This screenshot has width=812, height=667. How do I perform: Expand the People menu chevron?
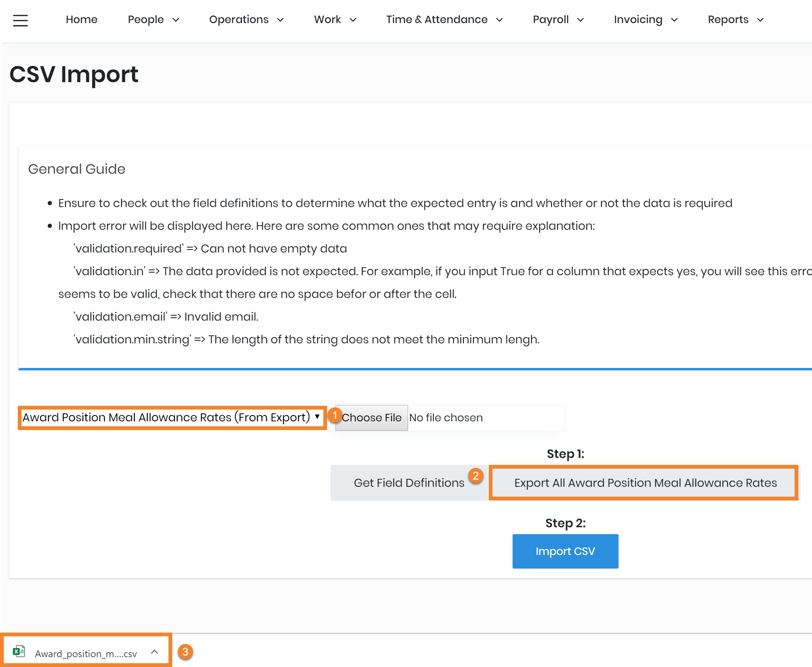click(176, 20)
